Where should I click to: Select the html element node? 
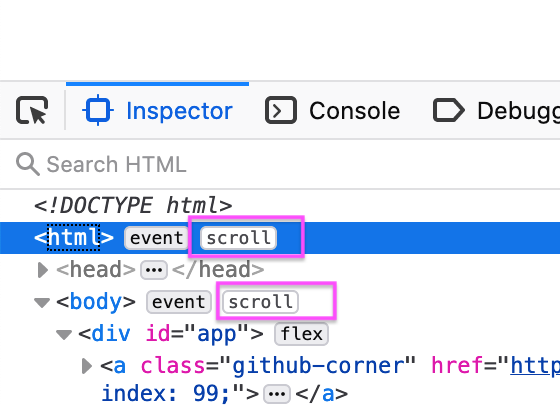click(x=74, y=237)
